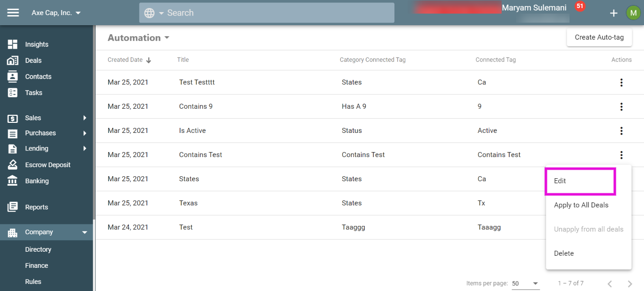The height and width of the screenshot is (291, 644).
Task: Open Deals from the sidebar icon
Action: [x=13, y=60]
